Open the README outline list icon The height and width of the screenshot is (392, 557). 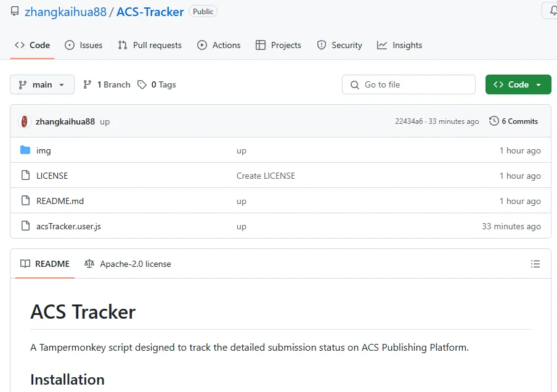click(x=535, y=264)
